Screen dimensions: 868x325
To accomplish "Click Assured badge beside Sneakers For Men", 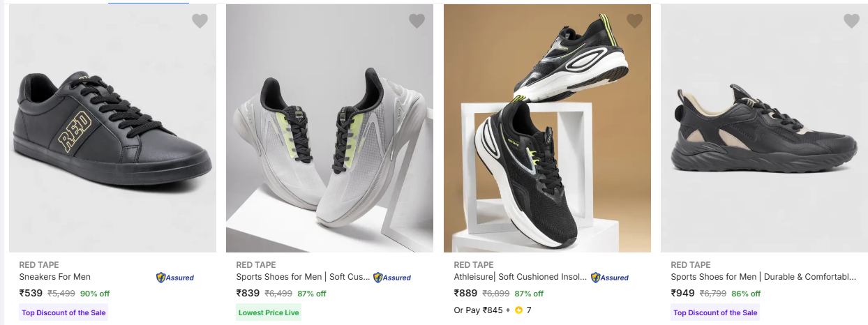I will 175,278.
